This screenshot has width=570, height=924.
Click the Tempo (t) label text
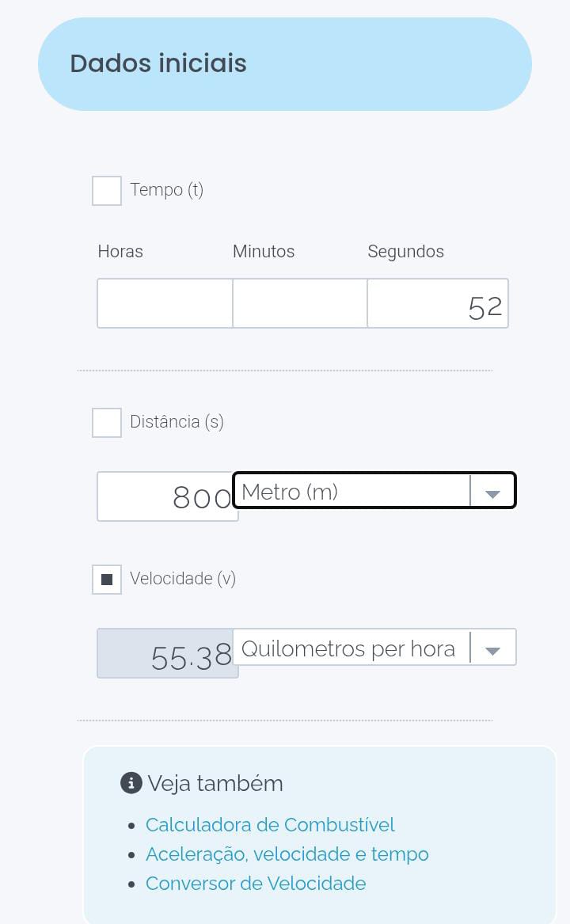(166, 190)
